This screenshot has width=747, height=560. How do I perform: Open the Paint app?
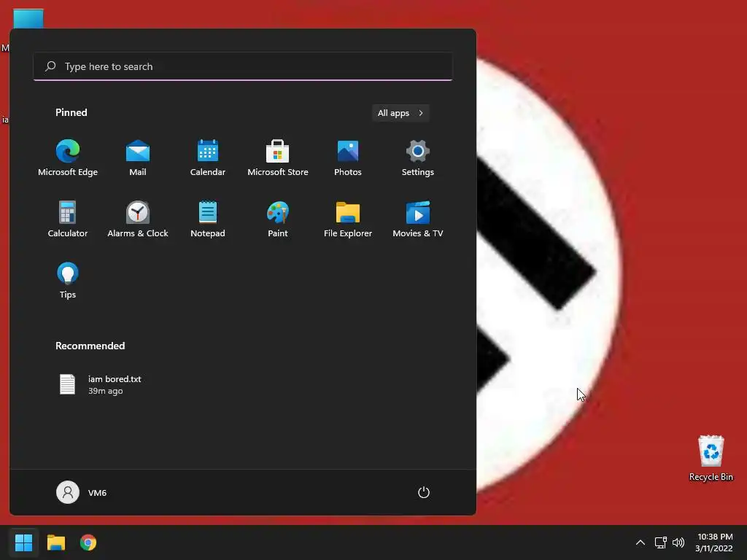click(x=278, y=219)
